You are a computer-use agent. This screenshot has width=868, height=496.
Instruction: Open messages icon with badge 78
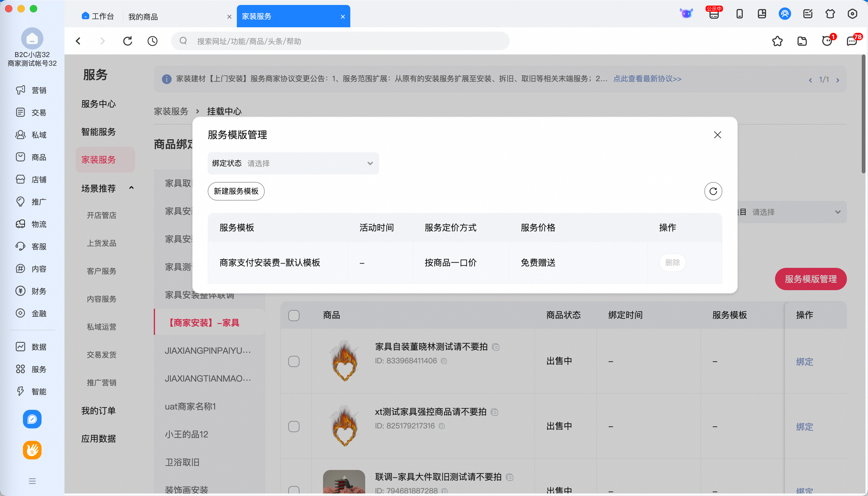[852, 41]
